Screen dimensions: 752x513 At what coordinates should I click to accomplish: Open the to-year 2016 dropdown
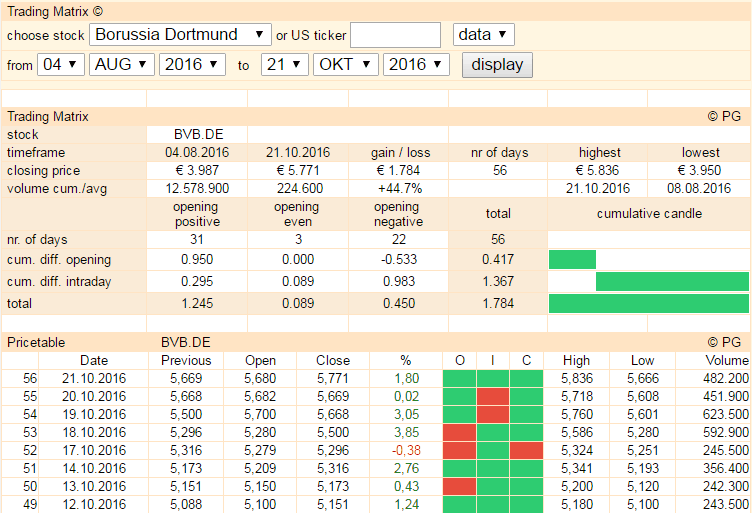point(416,64)
